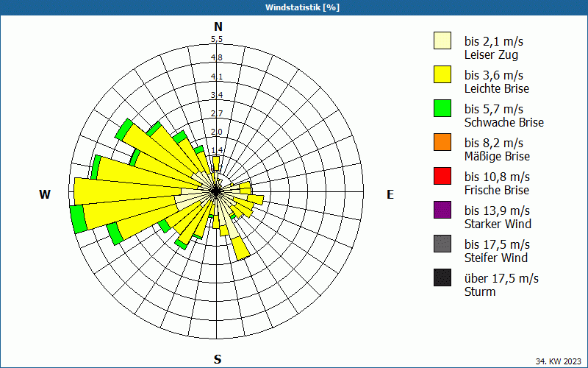Click the black Sturm legend swatch
The width and height of the screenshot is (588, 368).
pos(442,277)
